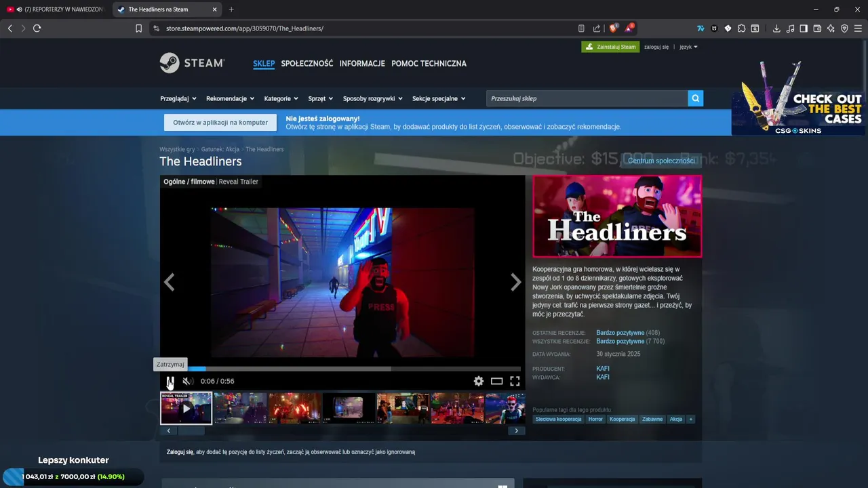
Task: Reload the page with the refresh icon
Action: (37, 28)
